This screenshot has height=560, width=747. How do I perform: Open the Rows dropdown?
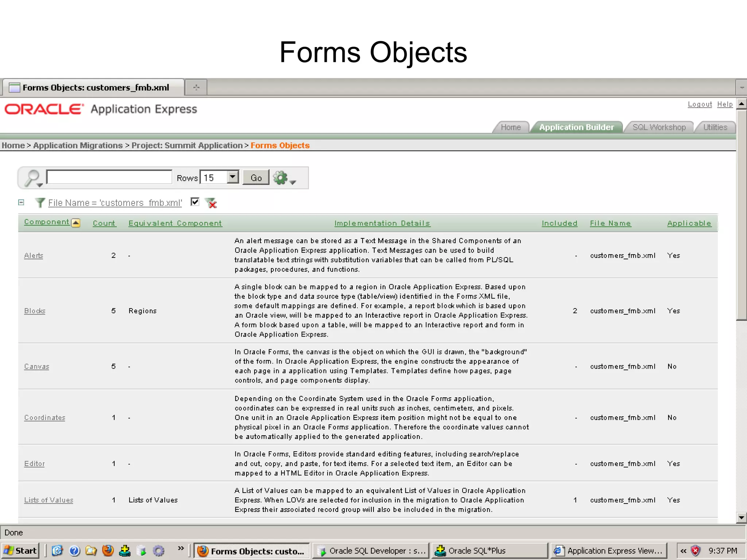click(x=232, y=177)
